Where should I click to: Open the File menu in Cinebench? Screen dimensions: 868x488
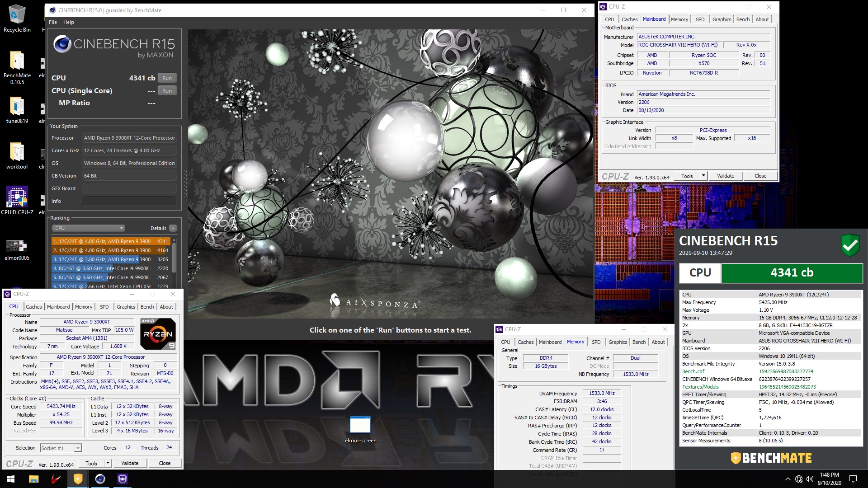pyautogui.click(x=53, y=22)
